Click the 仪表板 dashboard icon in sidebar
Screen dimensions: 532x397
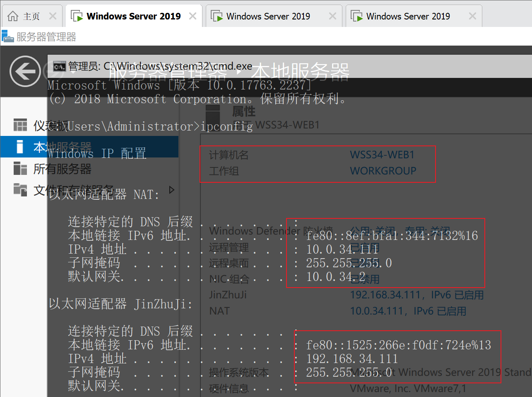[20, 125]
